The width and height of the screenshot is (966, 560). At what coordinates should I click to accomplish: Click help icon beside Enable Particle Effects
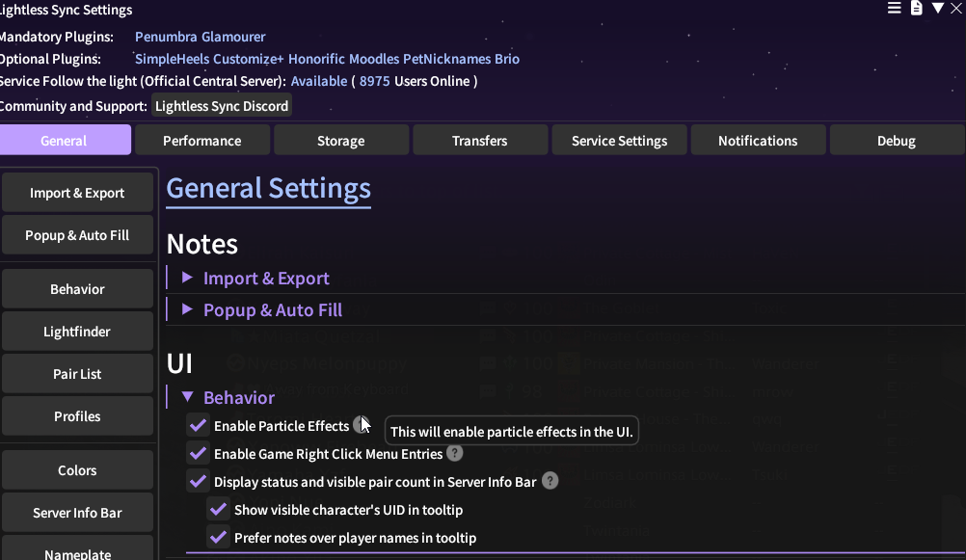click(x=361, y=425)
